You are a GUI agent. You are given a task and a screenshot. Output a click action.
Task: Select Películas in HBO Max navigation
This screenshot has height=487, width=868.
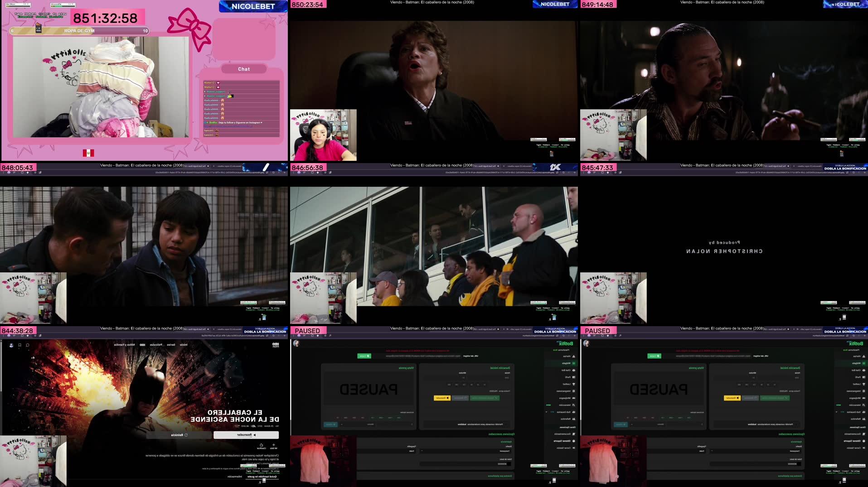156,345
